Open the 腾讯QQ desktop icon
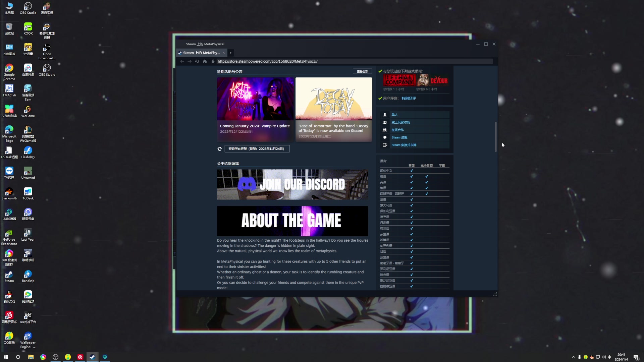Screen dimensions: 644x362 point(9,297)
